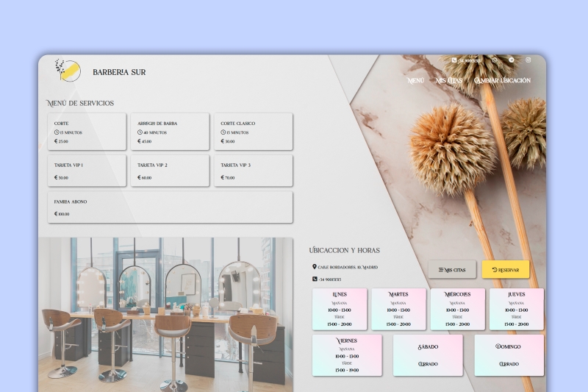Pick the Tarjeta VIP 3 card

coord(253,171)
